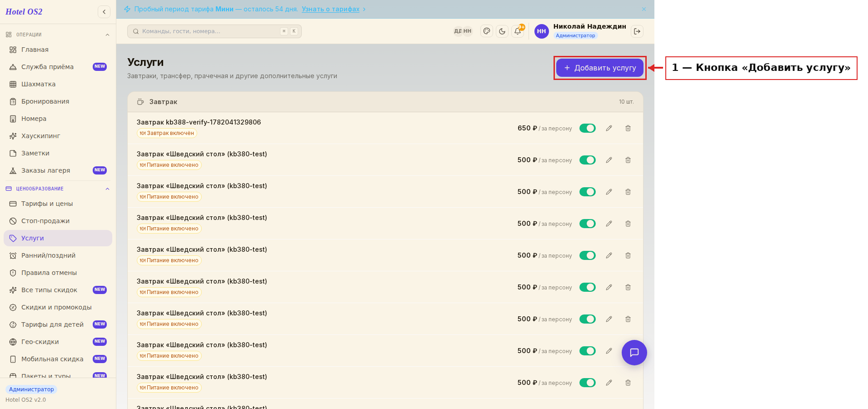Go to Все типы скидок
868x409 pixels.
click(x=58, y=290)
